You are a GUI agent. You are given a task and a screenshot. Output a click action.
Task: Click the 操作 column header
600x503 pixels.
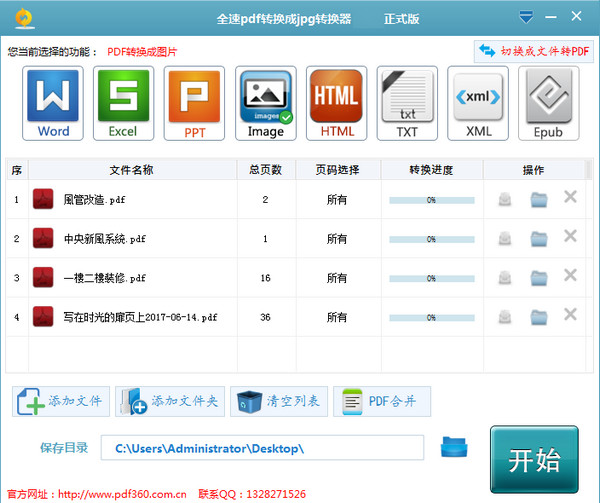tap(534, 170)
